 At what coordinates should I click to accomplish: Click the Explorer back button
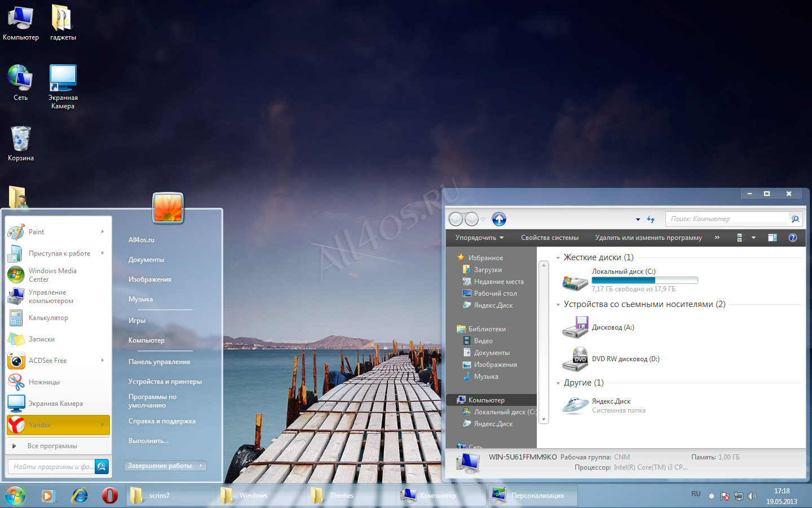[456, 219]
